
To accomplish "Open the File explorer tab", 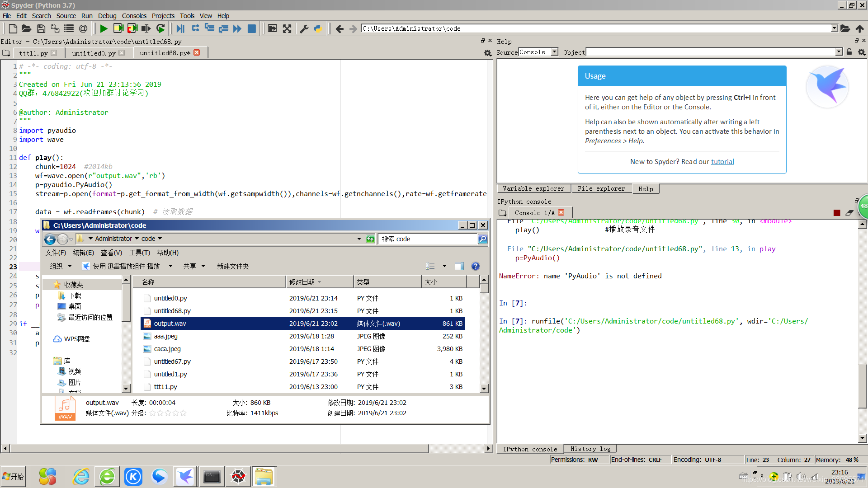I will tap(601, 189).
